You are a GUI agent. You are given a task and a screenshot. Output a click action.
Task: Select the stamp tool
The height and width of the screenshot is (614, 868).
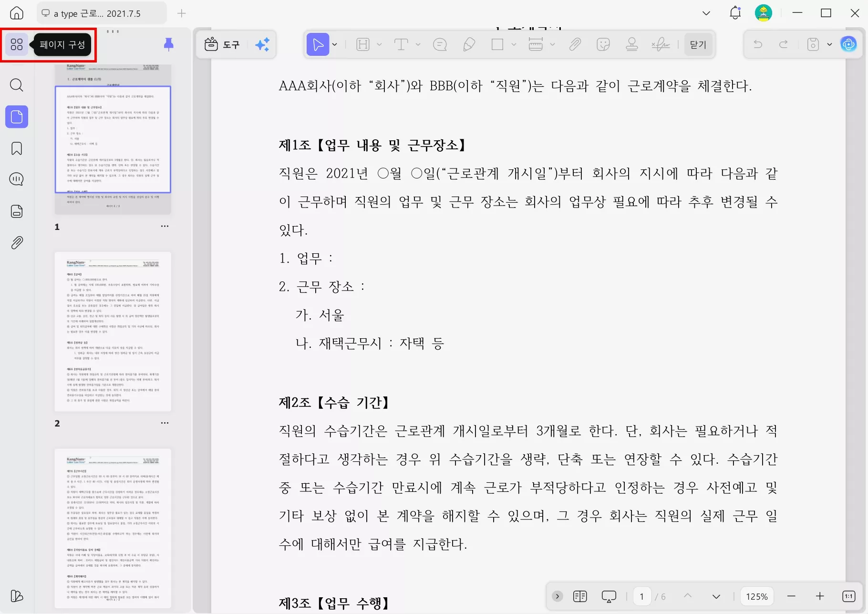pyautogui.click(x=632, y=44)
